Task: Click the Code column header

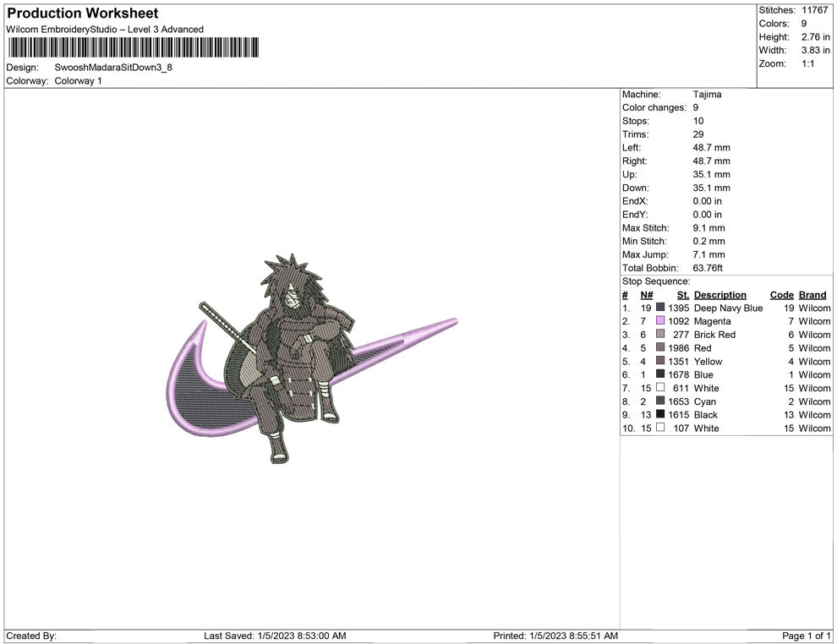Action: (x=782, y=294)
